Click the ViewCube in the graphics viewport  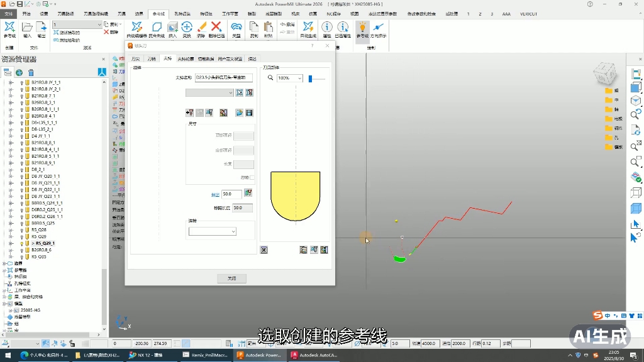coord(605,73)
